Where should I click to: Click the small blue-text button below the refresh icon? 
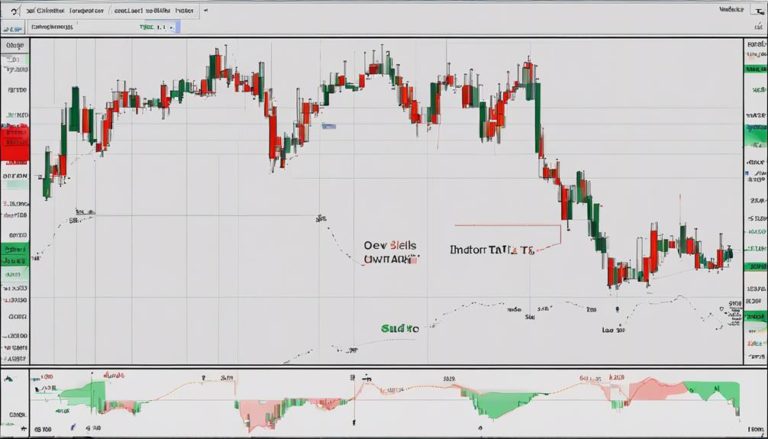click(12, 29)
